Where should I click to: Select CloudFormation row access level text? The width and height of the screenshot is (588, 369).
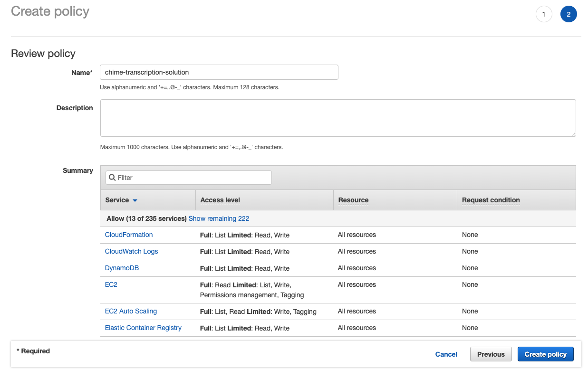click(x=245, y=235)
